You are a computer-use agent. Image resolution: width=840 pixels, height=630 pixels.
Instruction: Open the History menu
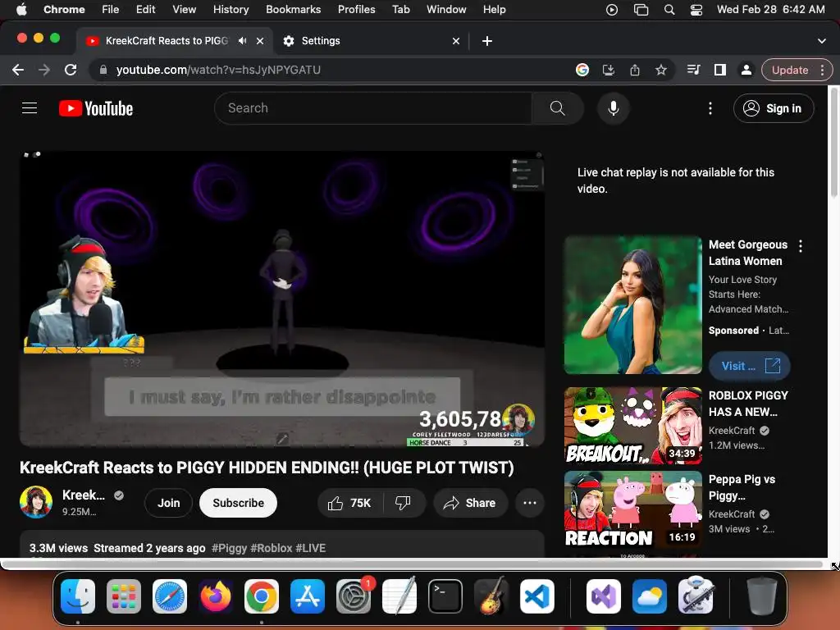pyautogui.click(x=231, y=9)
